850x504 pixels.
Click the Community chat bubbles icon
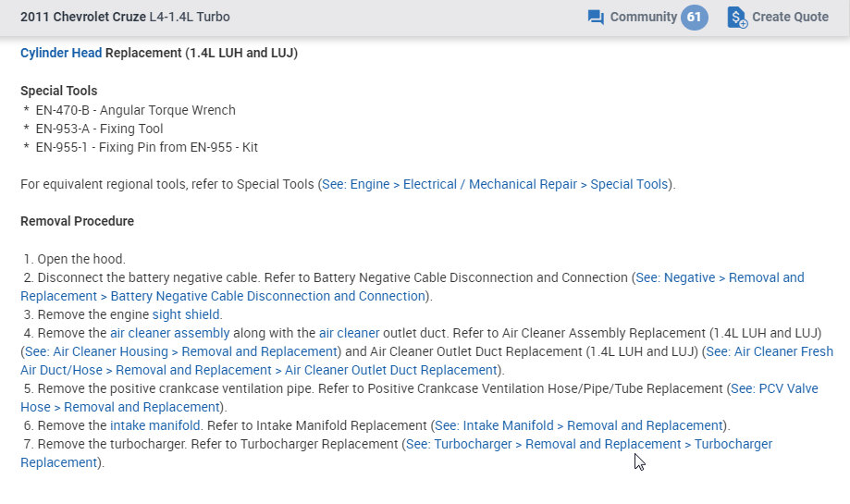[x=596, y=18]
